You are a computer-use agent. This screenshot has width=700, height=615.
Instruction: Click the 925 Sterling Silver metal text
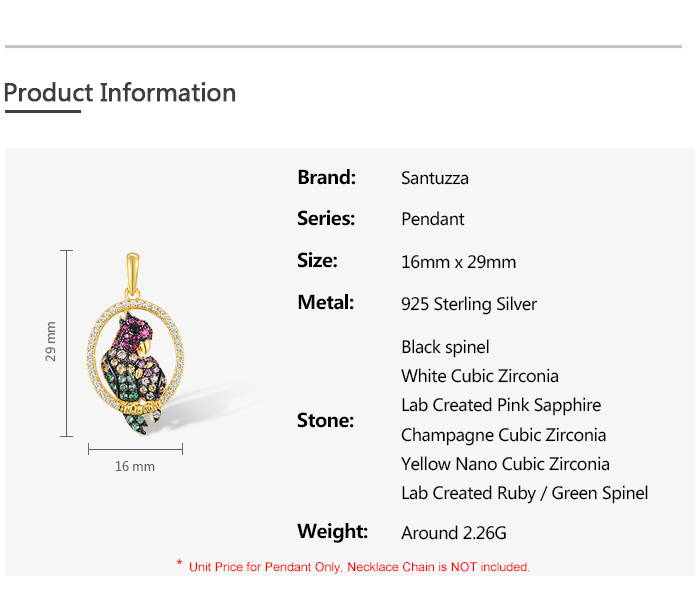469,304
